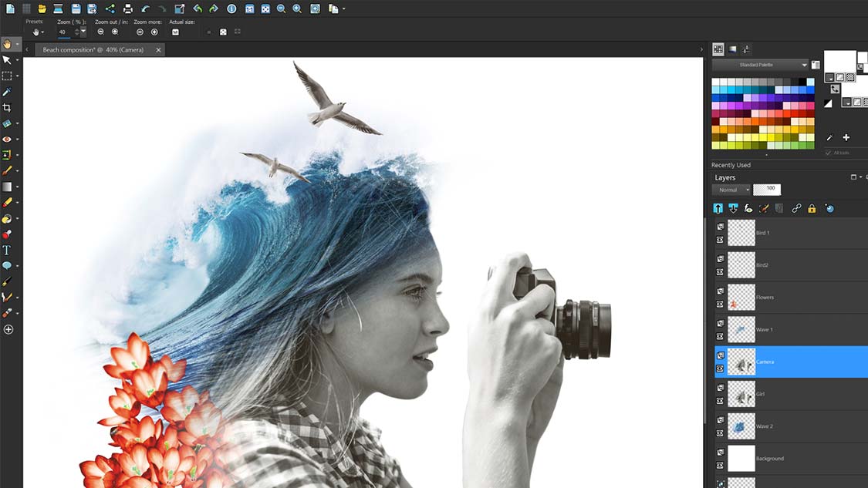Viewport: 868px width, 488px height.
Task: Toggle the lock icon in the Layers panel
Action: pos(812,208)
